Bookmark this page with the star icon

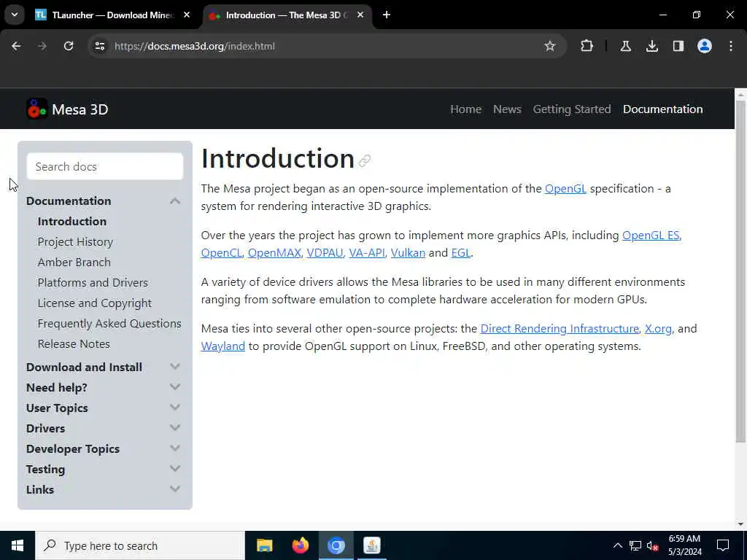[x=550, y=46]
